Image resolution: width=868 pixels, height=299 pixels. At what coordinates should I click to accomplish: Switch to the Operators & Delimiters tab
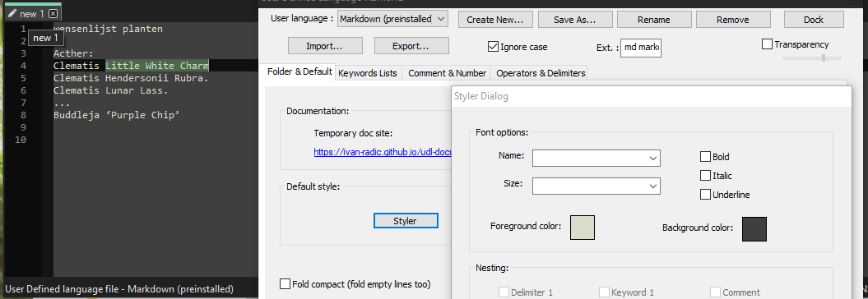pyautogui.click(x=541, y=73)
